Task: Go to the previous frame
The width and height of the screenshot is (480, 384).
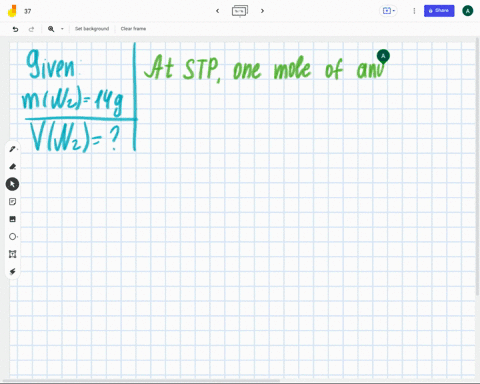Action: [217, 11]
